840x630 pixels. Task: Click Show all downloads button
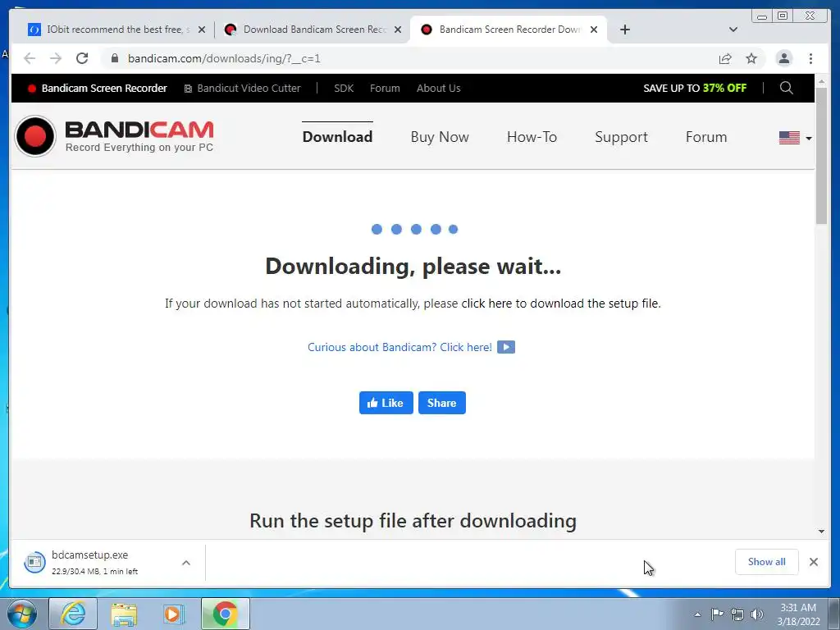pyautogui.click(x=767, y=561)
